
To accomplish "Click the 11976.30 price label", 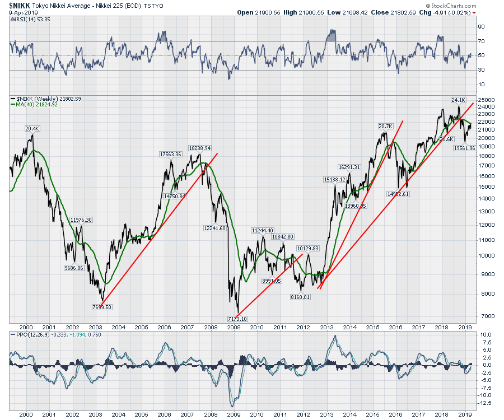I will (81, 220).
